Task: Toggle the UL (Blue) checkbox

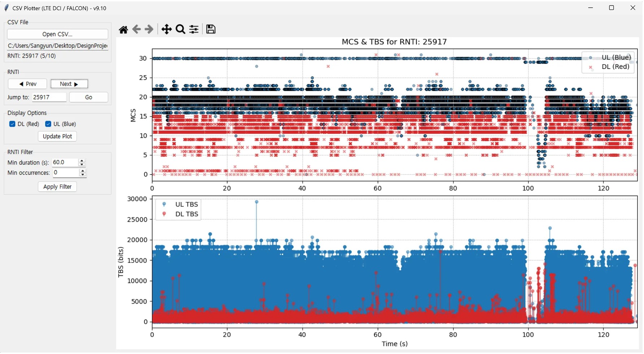Action: pos(48,124)
